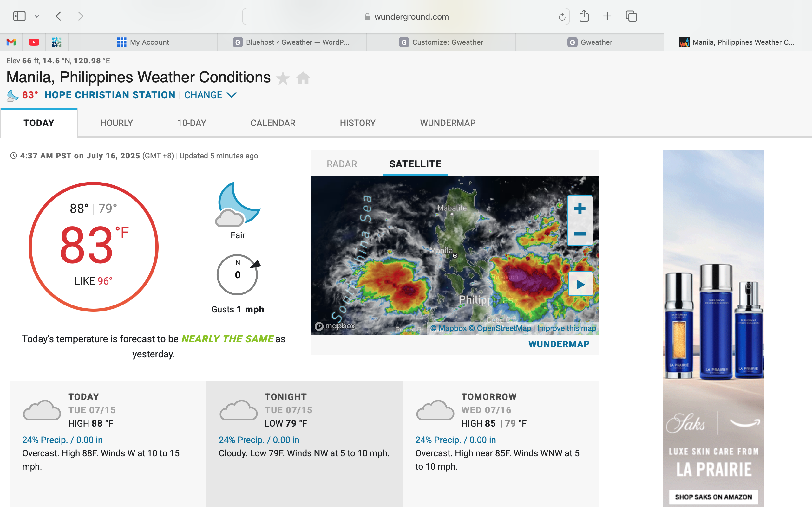Image resolution: width=812 pixels, height=507 pixels.
Task: Open the pinned YouTube tab
Action: click(34, 42)
